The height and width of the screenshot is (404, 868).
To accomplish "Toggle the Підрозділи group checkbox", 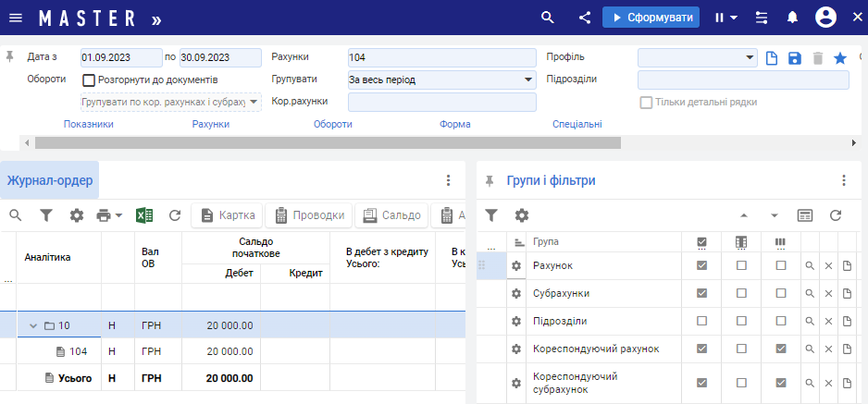I will (x=701, y=321).
